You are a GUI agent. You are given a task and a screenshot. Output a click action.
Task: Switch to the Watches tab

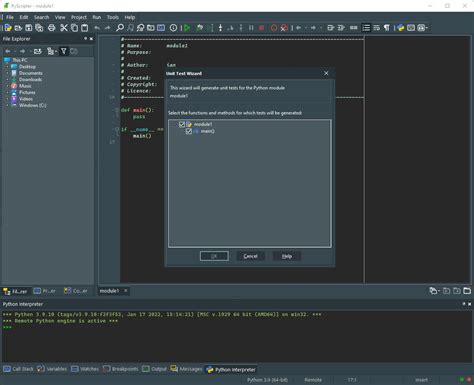85,369
